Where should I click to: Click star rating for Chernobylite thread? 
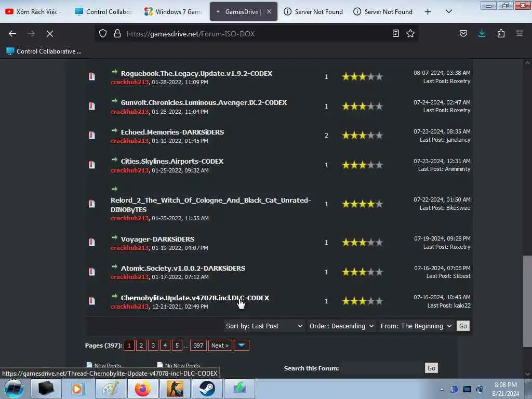362,301
